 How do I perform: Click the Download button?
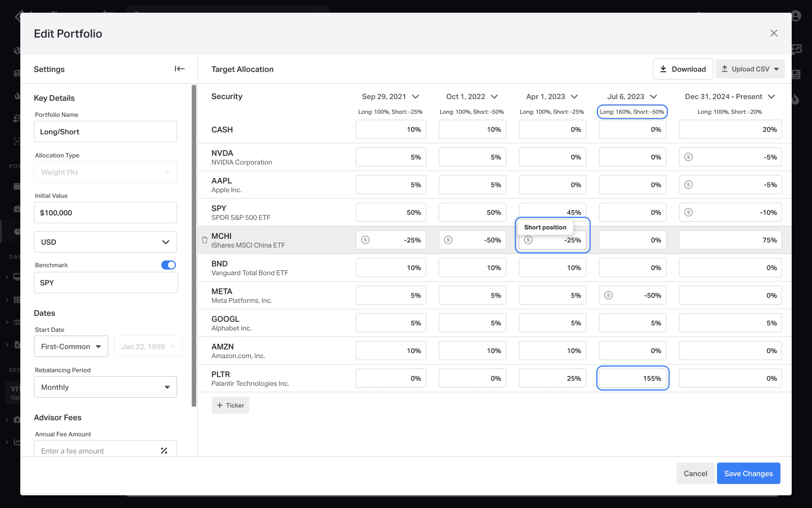click(x=683, y=69)
